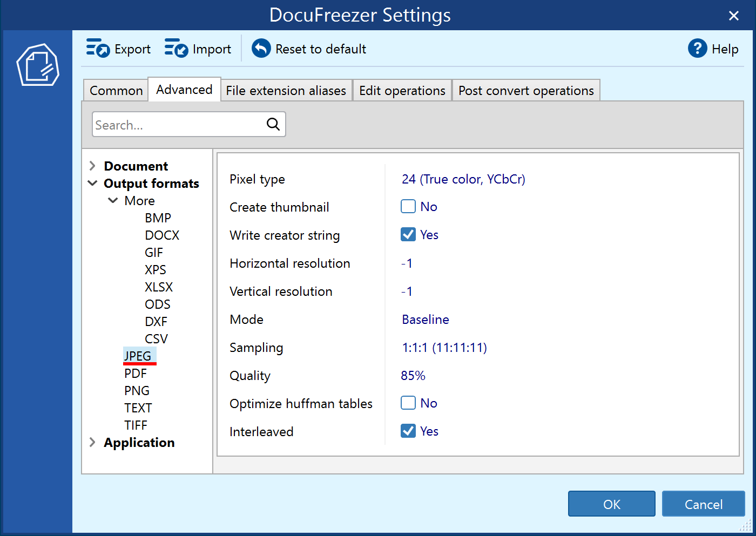Switch to the Common tab
The height and width of the screenshot is (536, 756).
coord(116,90)
